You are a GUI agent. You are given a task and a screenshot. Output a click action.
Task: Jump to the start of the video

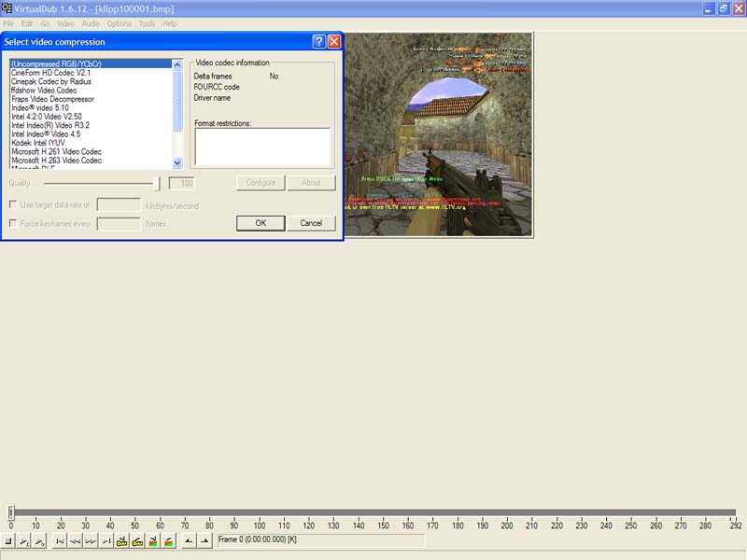(x=60, y=541)
